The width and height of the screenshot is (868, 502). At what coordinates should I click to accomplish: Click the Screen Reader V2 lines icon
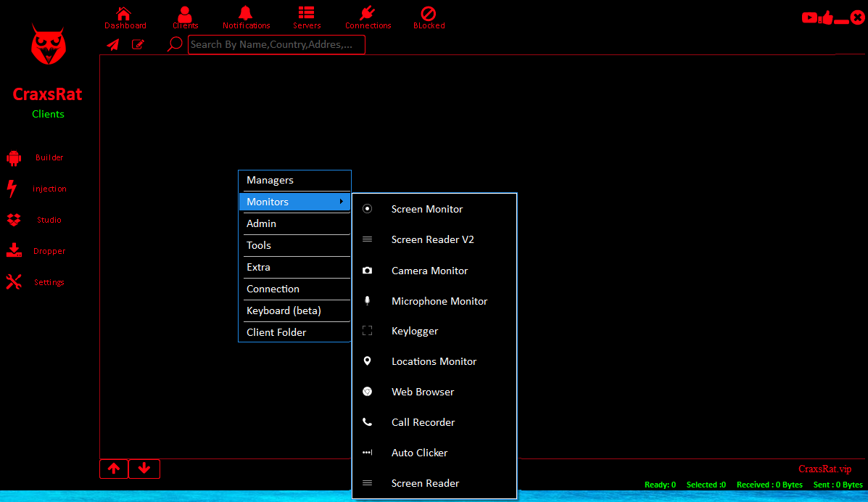tap(367, 239)
